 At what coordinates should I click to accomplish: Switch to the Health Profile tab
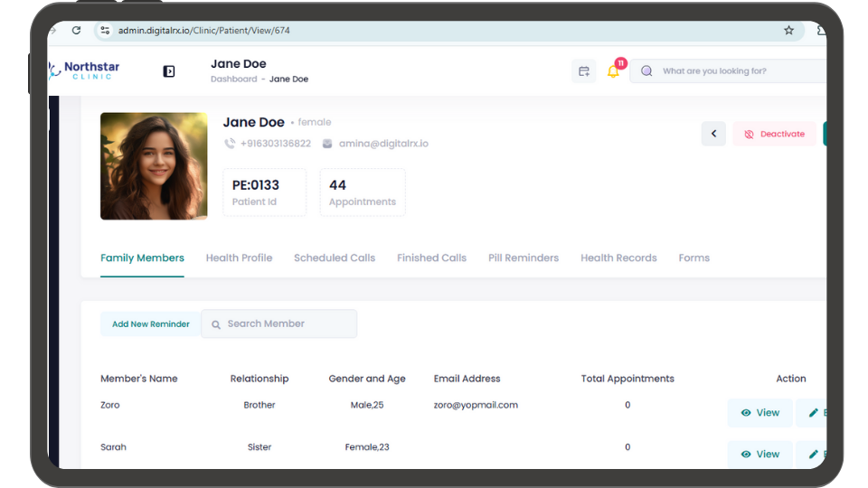pyautogui.click(x=239, y=258)
